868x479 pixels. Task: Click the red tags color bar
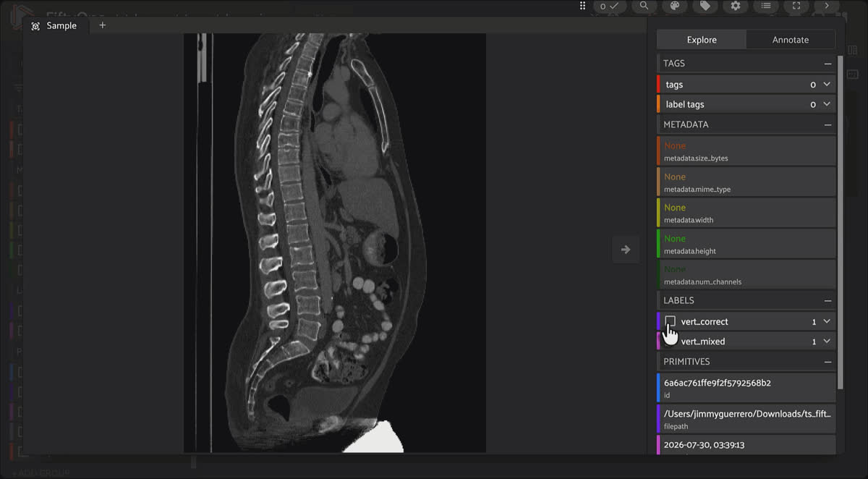(658, 85)
